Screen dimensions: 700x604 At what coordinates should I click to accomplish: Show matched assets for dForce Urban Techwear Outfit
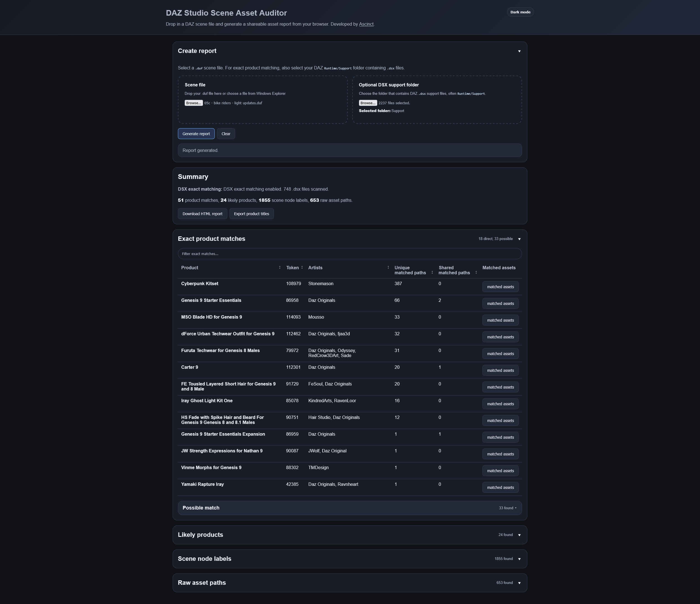coord(500,337)
